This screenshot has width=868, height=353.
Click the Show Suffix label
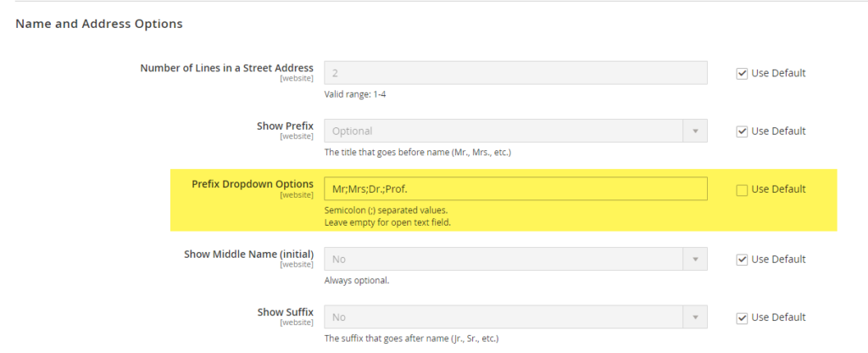click(285, 311)
